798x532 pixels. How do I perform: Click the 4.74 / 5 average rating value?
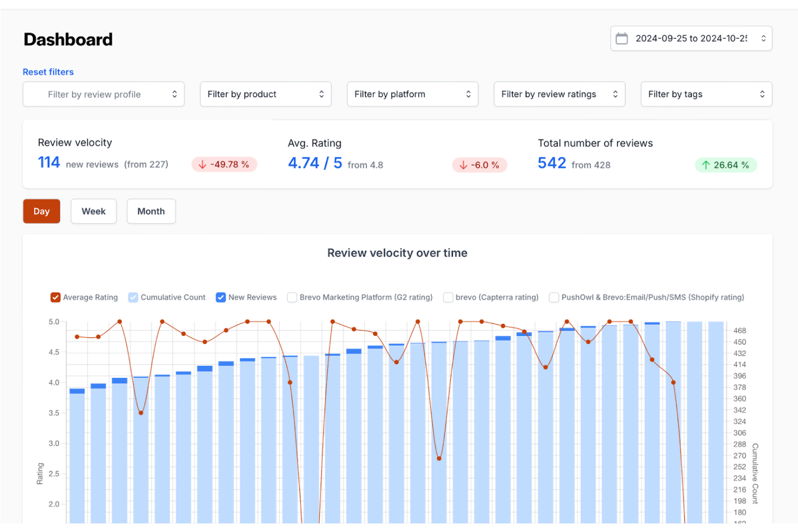click(315, 163)
